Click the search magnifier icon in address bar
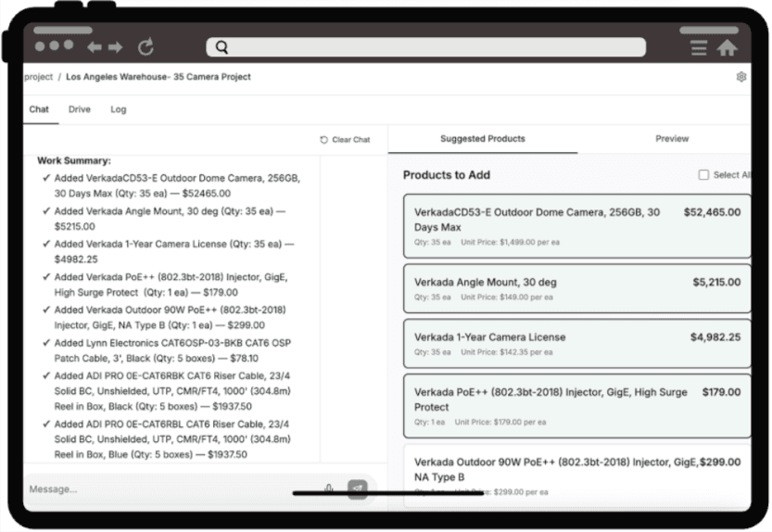The image size is (772, 532). (x=221, y=47)
